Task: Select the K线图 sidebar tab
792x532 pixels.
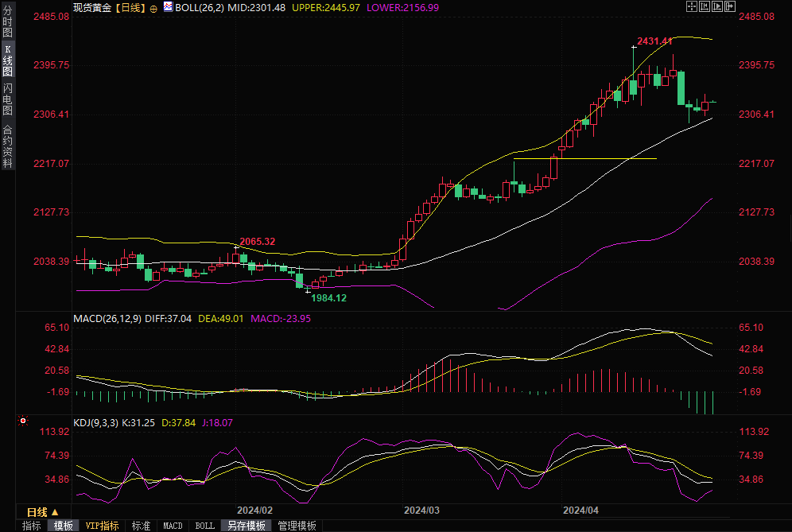Action: [x=7, y=60]
